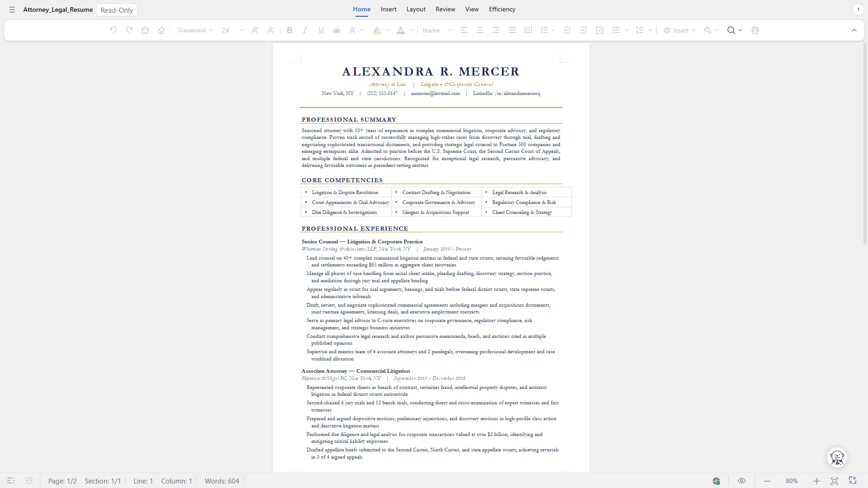The image size is (868, 488).
Task: Open superscript options dropdown arrow
Action: tap(362, 30)
